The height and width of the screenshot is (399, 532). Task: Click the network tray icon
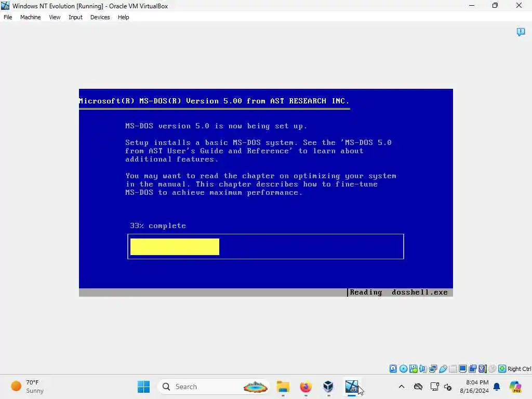pos(435,387)
